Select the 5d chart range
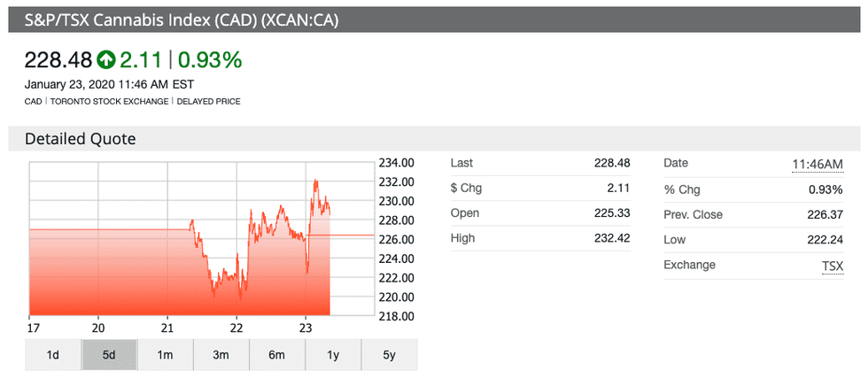 [109, 355]
